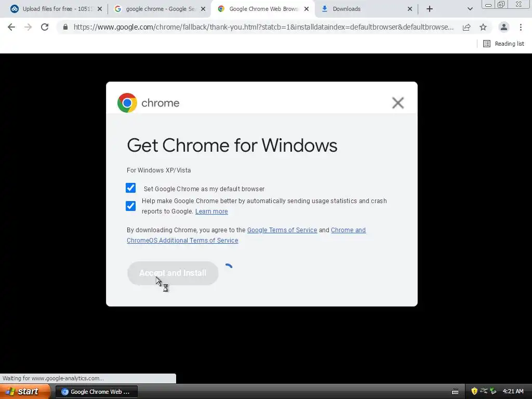Expand the tab search chevron
Image resolution: width=532 pixels, height=399 pixels.
(470, 9)
